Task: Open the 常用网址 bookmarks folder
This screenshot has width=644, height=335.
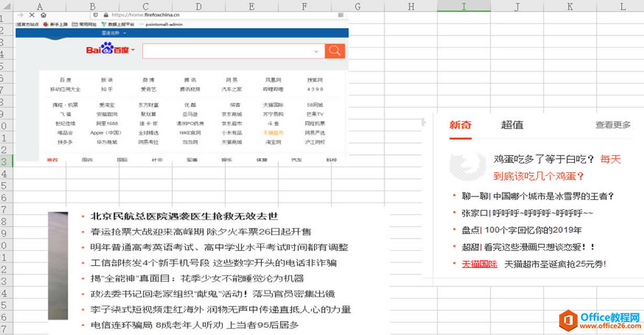Action: [x=84, y=24]
